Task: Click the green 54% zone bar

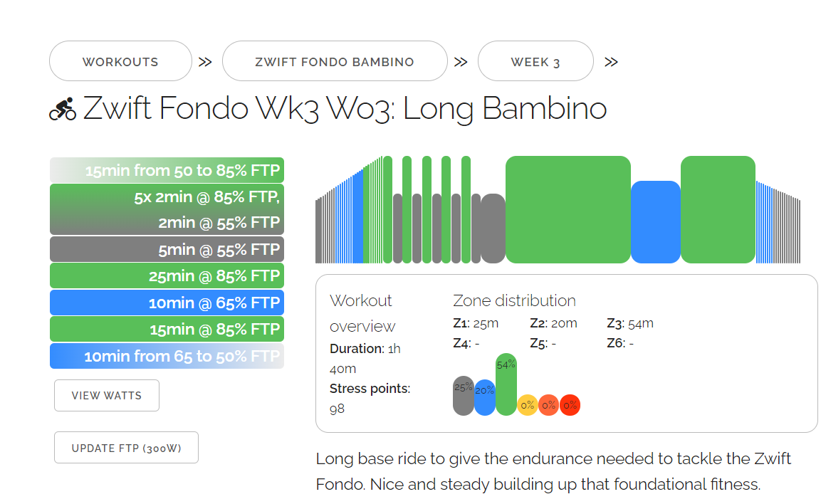Action: click(x=506, y=384)
